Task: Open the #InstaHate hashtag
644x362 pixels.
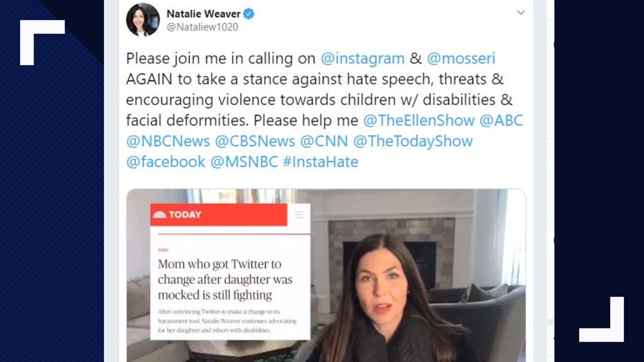Action: point(320,162)
